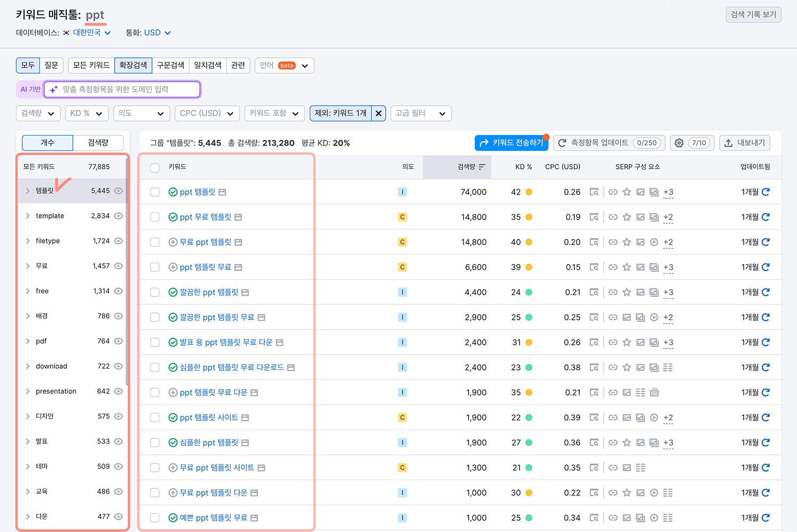797x532 pixels.
Task: Toggle visibility eye for filetype group
Action: [118, 241]
